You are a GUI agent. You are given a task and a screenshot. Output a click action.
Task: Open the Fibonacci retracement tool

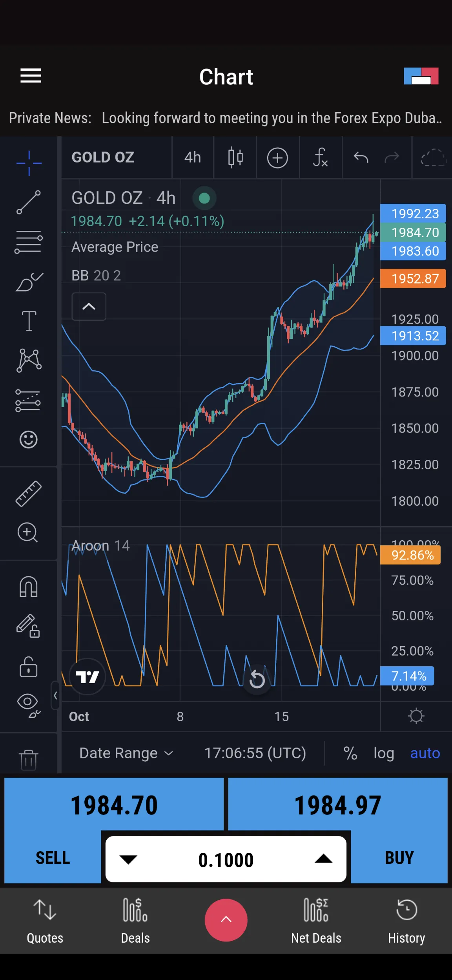pyautogui.click(x=29, y=242)
